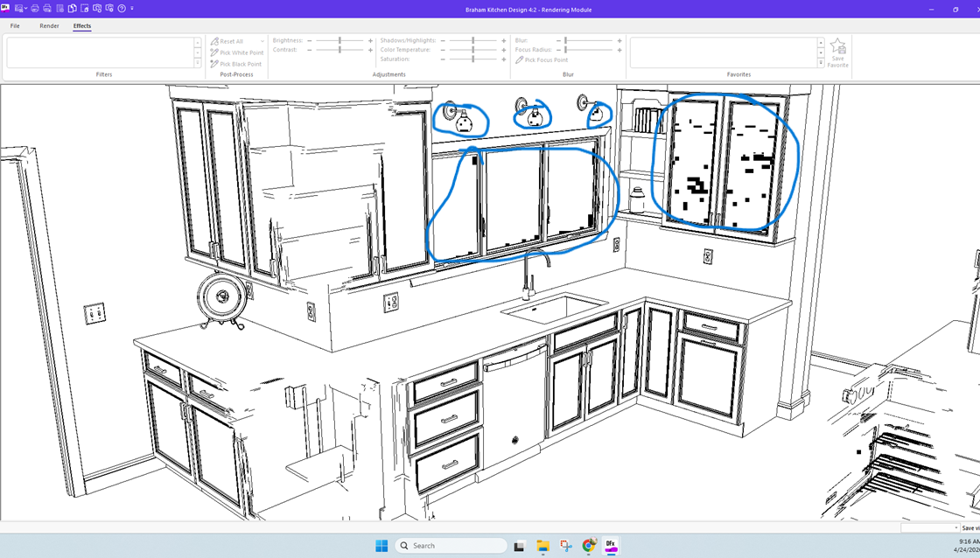Screen dimensions: 980x558
Task: Open the File menu
Action: click(x=15, y=26)
